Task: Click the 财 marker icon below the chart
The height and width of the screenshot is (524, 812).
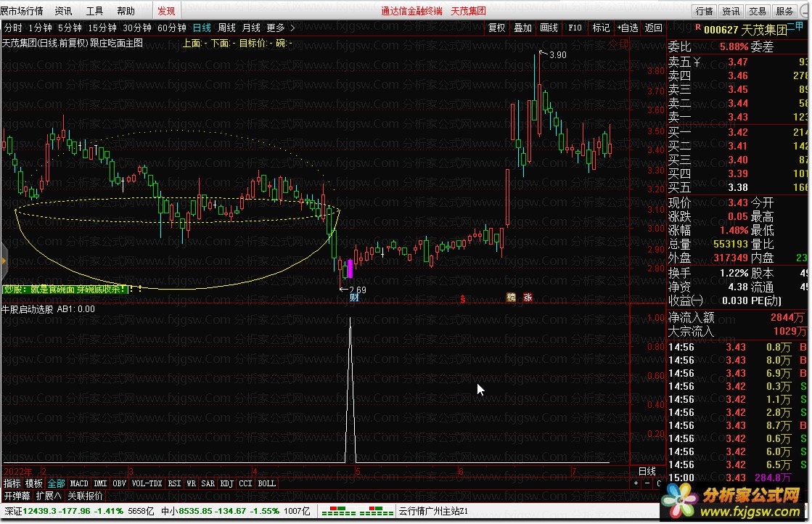Action: (x=354, y=298)
